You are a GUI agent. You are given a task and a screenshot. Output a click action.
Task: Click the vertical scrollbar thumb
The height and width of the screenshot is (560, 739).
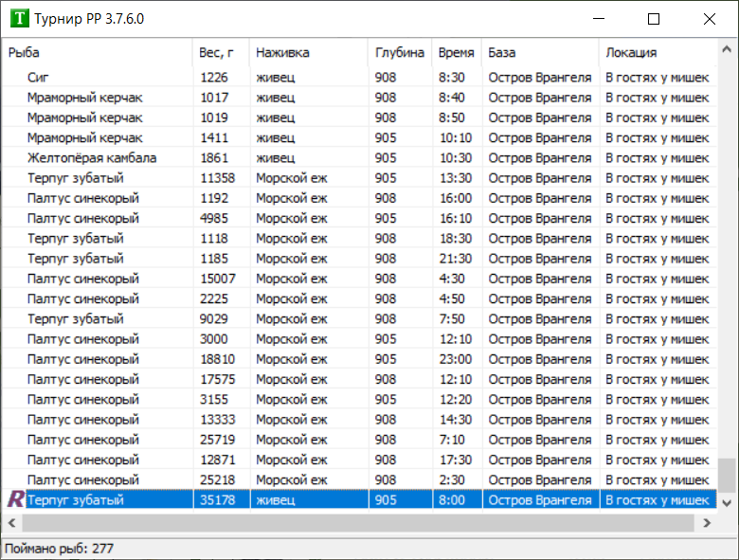726,474
